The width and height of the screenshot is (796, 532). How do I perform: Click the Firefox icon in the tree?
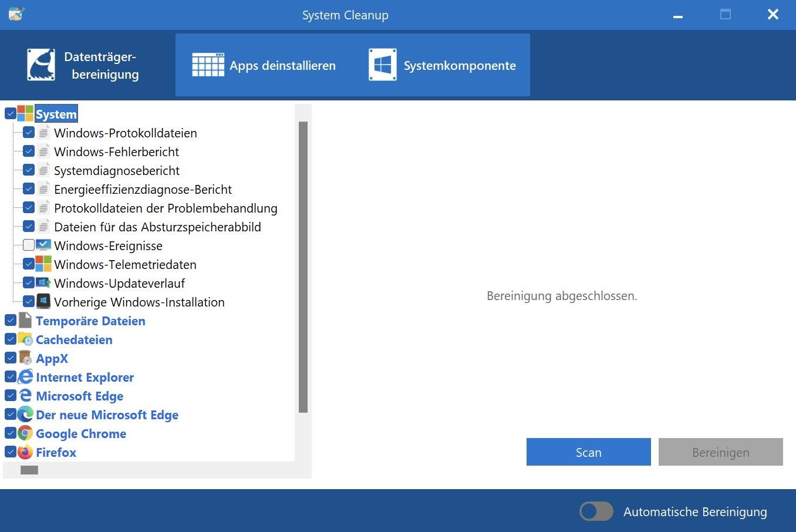[25, 452]
